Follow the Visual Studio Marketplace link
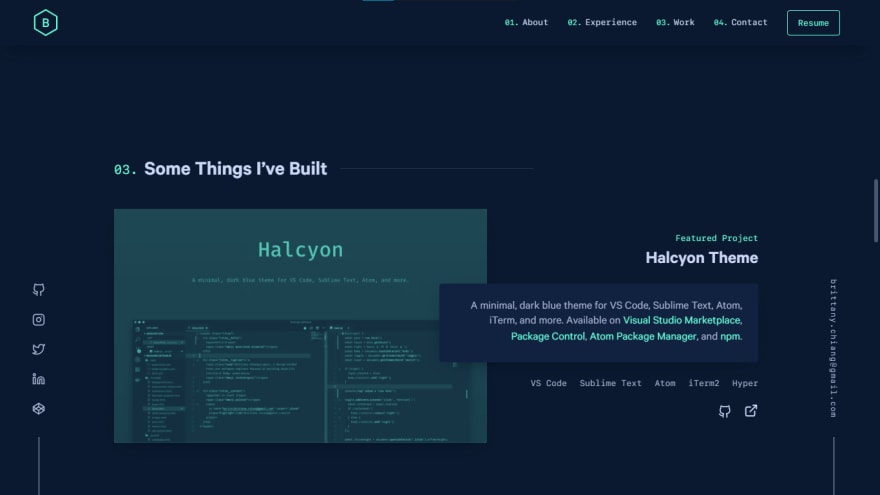Viewport: 880px width, 495px height. [x=682, y=320]
